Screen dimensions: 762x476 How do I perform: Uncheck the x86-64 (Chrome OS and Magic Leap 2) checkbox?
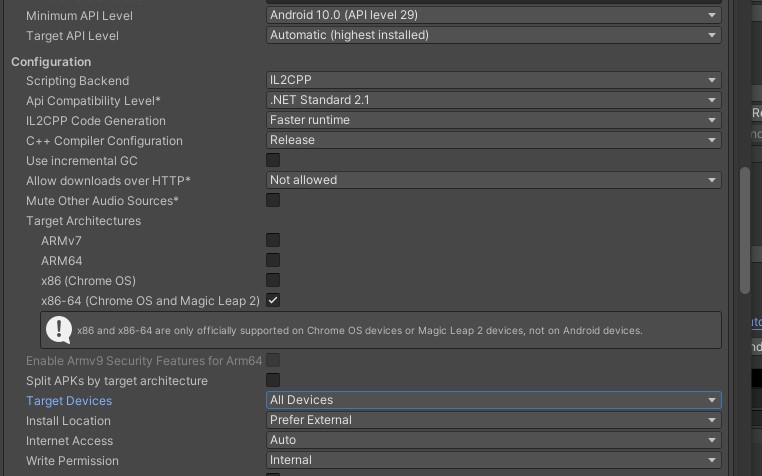tap(273, 300)
